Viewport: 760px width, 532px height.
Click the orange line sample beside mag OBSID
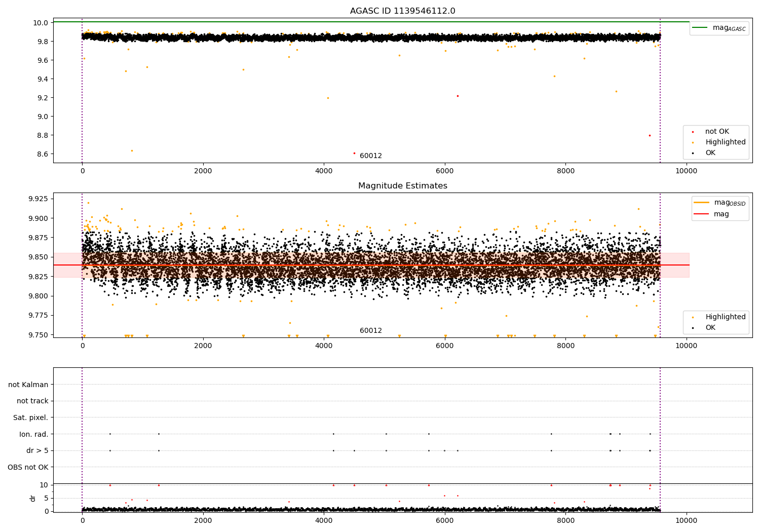[702, 202]
